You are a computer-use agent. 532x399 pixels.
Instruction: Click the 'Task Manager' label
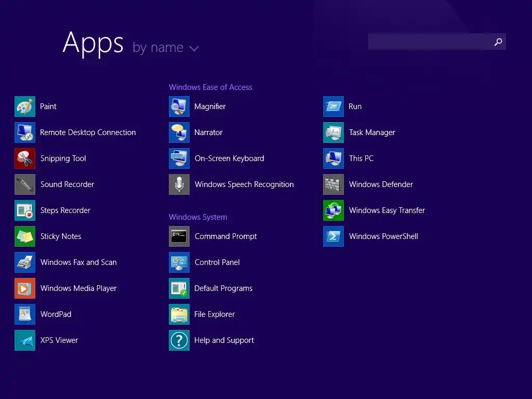pyautogui.click(x=372, y=132)
